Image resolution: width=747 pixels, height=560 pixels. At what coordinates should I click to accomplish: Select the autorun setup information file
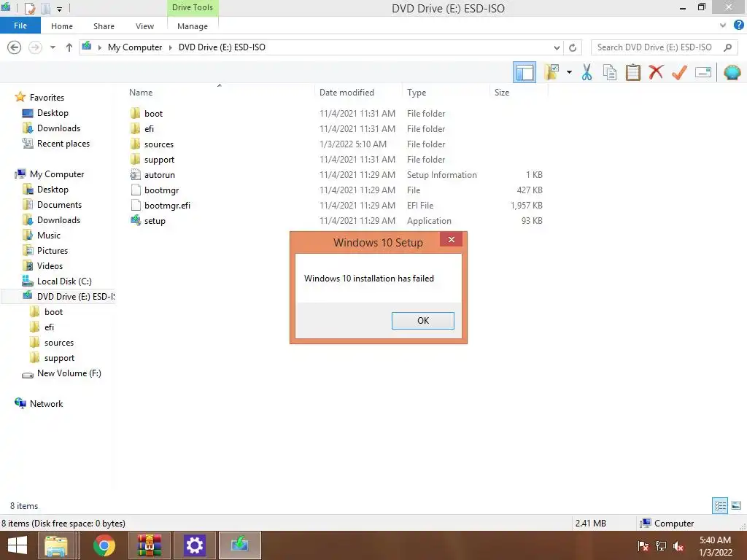[160, 175]
